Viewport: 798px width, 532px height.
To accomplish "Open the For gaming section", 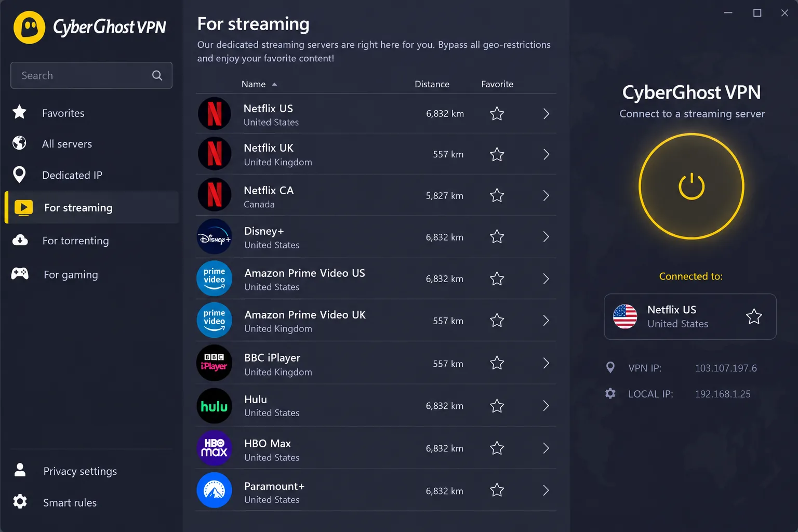I will coord(91,274).
